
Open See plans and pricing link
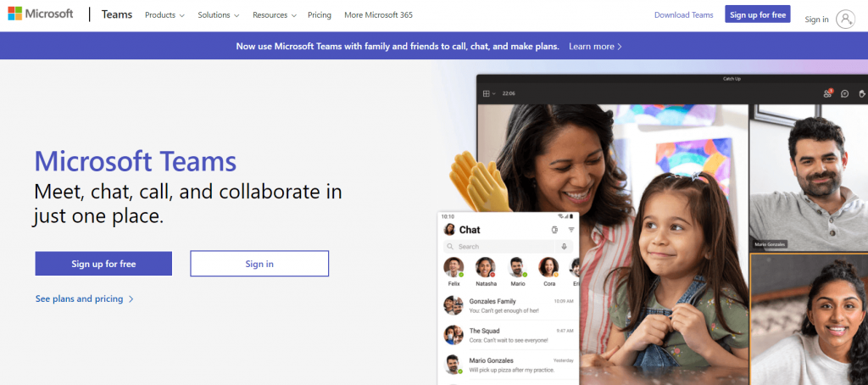click(x=79, y=299)
